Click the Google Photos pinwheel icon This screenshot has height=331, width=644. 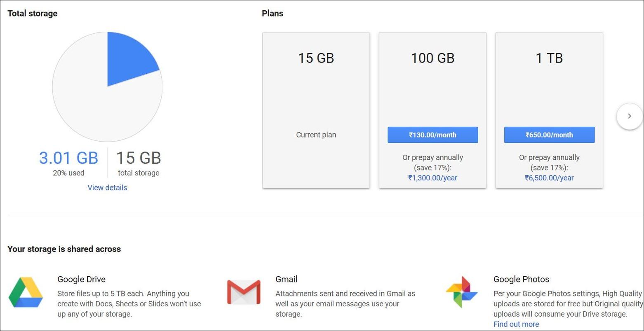coord(461,292)
